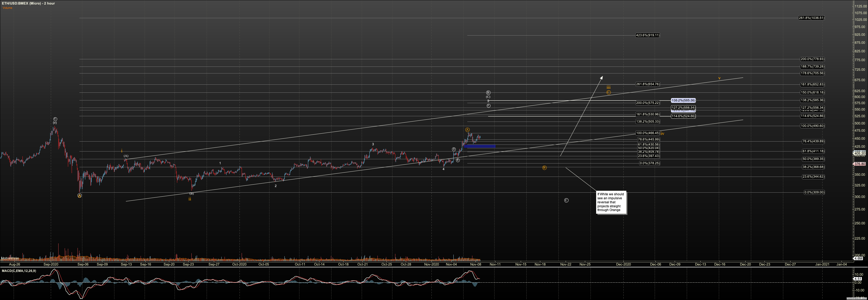868x300 pixels.
Task: Select the 138.2%(505.33) Fibonacci label
Action: [x=648, y=122]
